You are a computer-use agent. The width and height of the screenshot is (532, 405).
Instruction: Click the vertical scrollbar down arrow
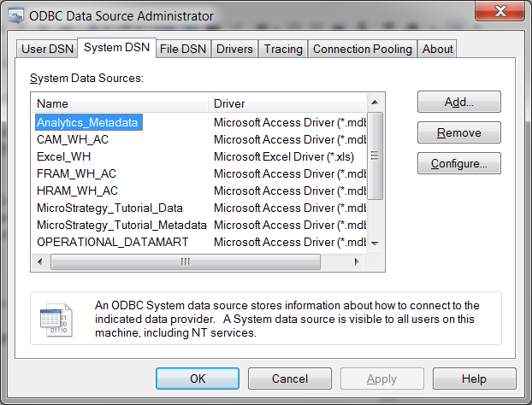pos(375,244)
